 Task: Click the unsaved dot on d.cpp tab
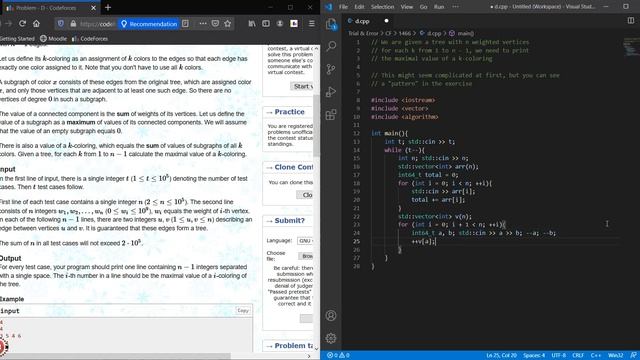(x=386, y=21)
